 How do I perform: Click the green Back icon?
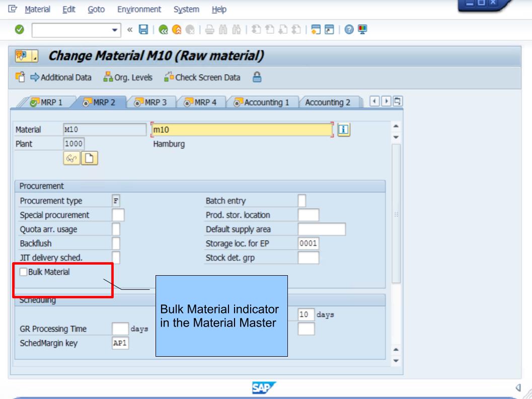163,30
